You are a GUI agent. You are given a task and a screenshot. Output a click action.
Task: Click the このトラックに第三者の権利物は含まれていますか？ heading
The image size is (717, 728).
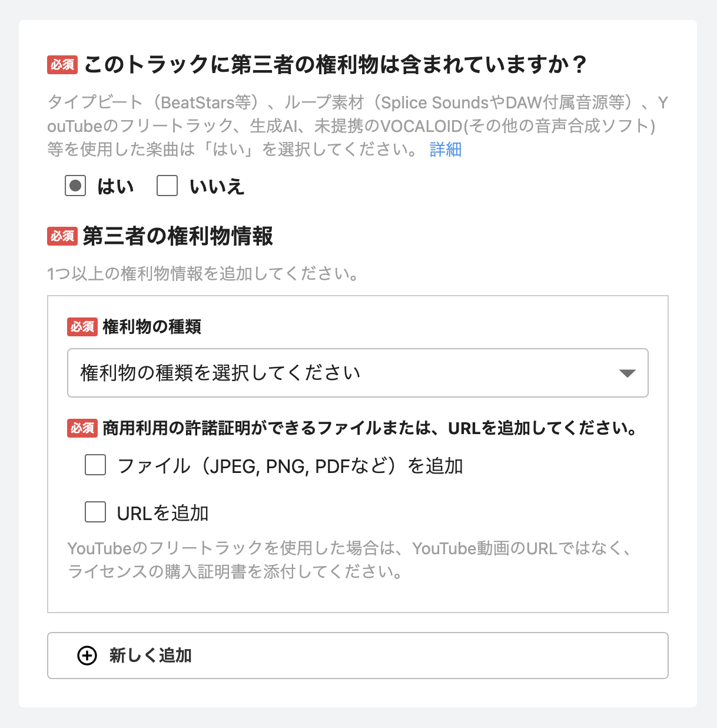click(x=336, y=64)
